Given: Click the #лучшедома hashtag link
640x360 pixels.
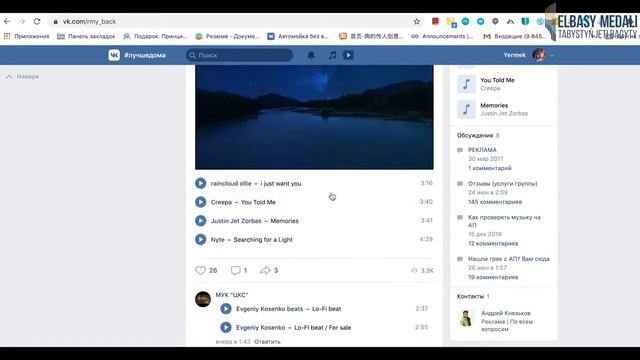Looking at the screenshot, I should [x=145, y=55].
